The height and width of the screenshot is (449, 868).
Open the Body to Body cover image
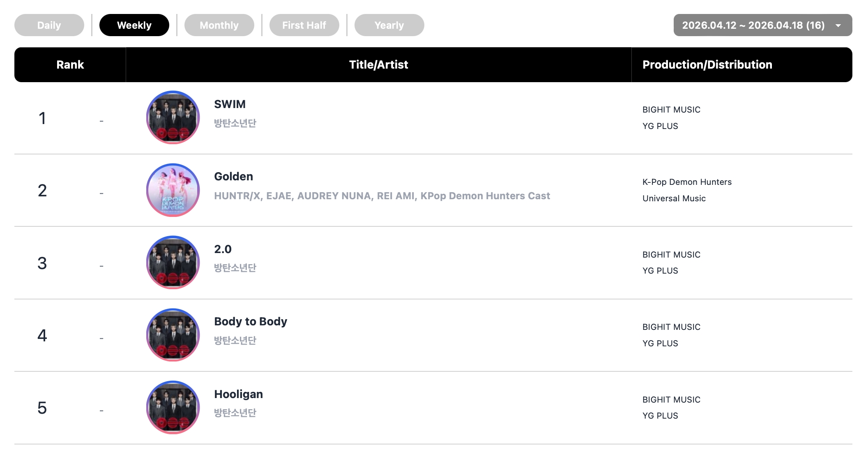[173, 335]
